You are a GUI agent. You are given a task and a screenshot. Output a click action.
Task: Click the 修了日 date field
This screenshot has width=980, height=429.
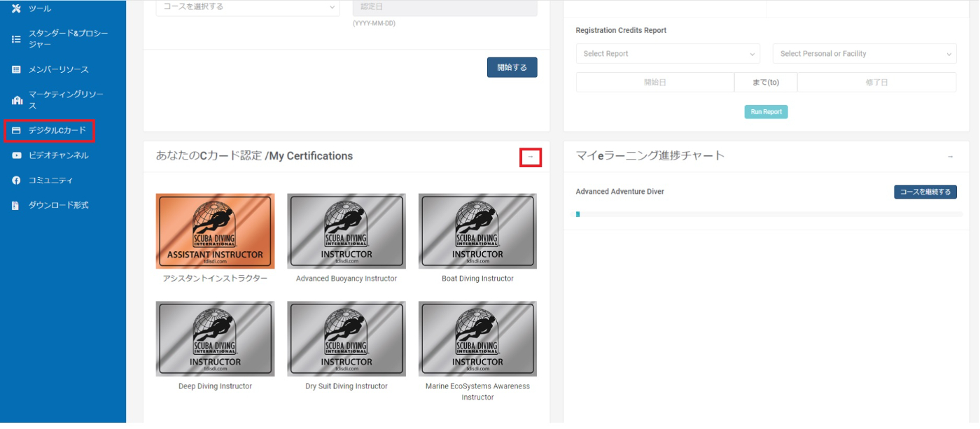(877, 83)
